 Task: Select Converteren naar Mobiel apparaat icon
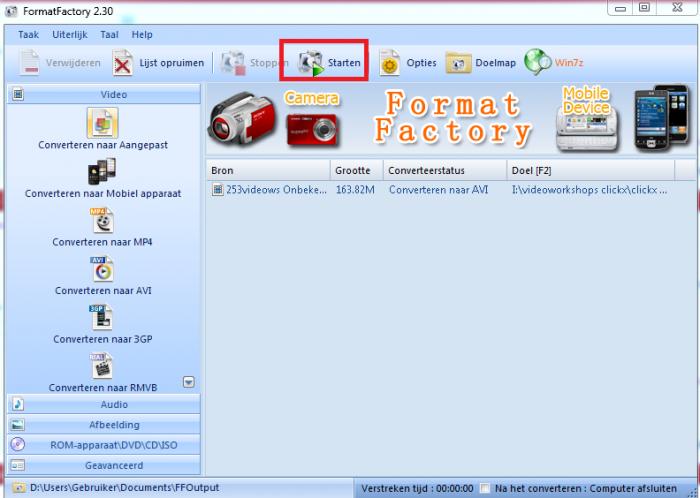pos(102,171)
